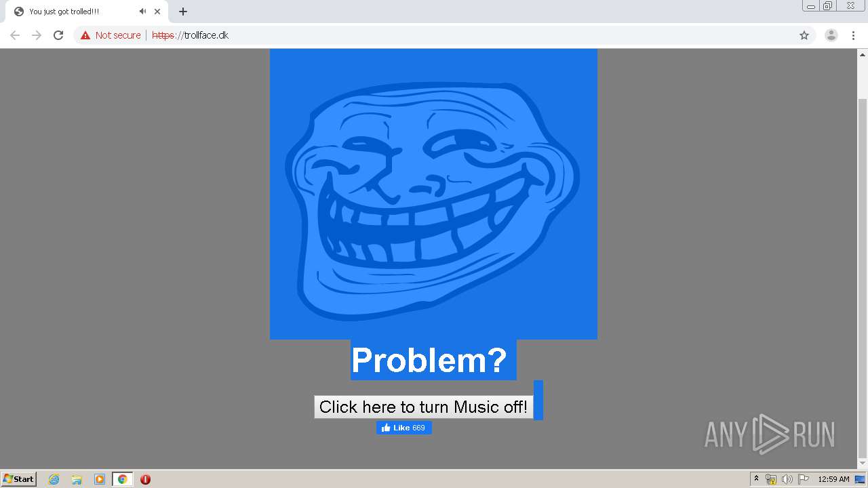Minimize the Chrome window
Image resolution: width=868 pixels, height=488 pixels.
811,6
